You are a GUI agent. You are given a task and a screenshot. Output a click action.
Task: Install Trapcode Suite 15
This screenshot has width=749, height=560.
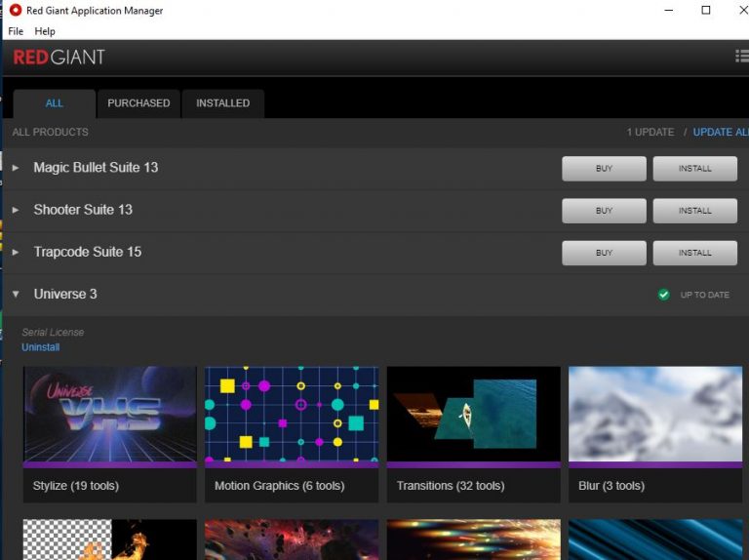click(x=695, y=253)
